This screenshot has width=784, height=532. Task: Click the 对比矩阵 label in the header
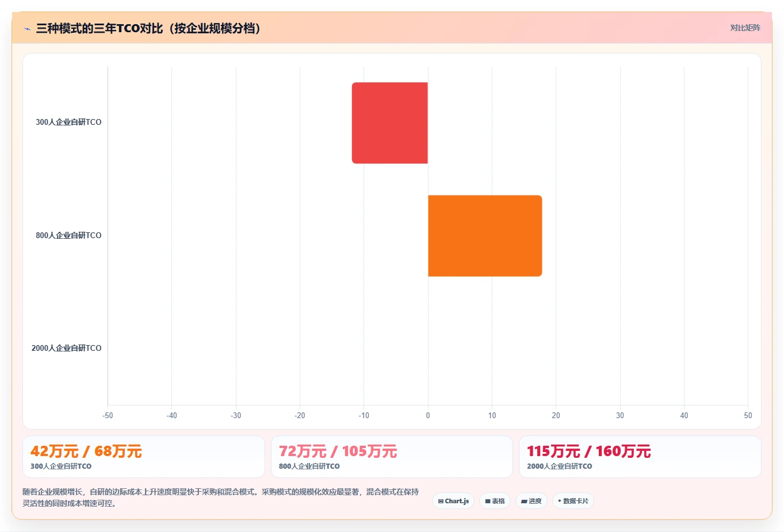coord(745,28)
